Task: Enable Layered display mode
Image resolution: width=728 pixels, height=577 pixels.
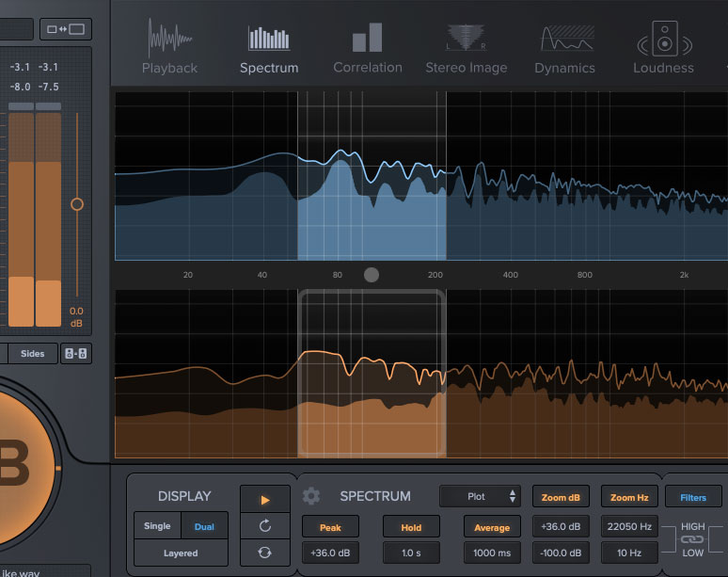Action: tap(181, 553)
